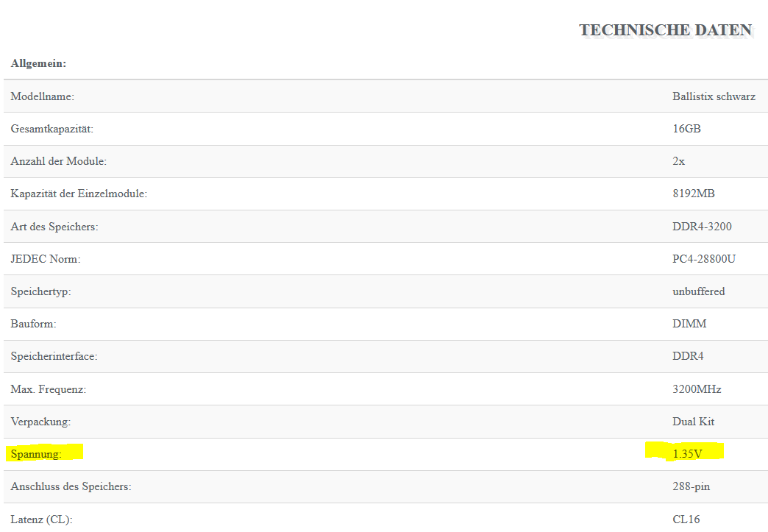
Task: Select the PC4-28800U value
Action: (x=704, y=259)
